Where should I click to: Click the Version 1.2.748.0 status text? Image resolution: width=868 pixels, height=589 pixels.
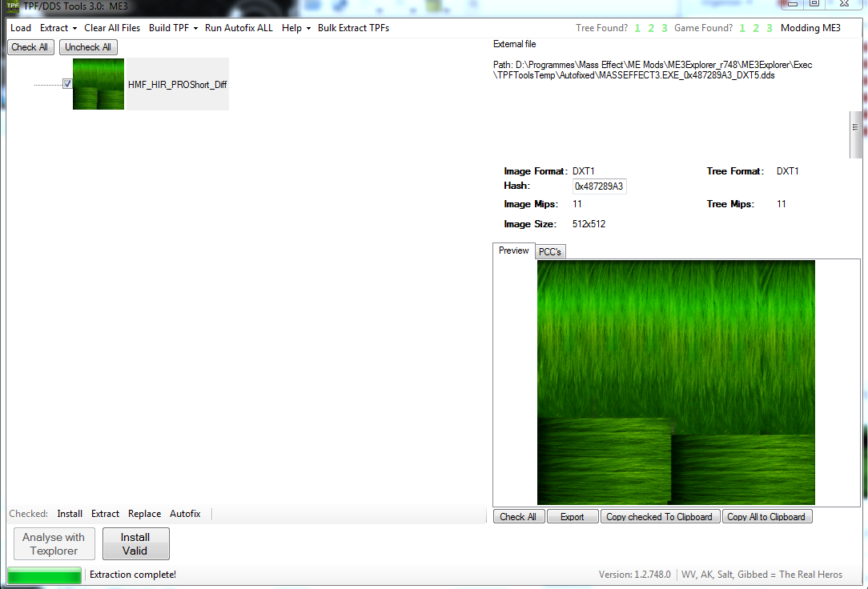(x=634, y=575)
